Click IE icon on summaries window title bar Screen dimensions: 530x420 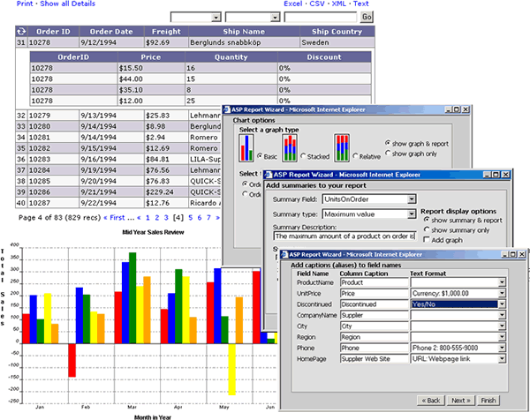(269, 173)
